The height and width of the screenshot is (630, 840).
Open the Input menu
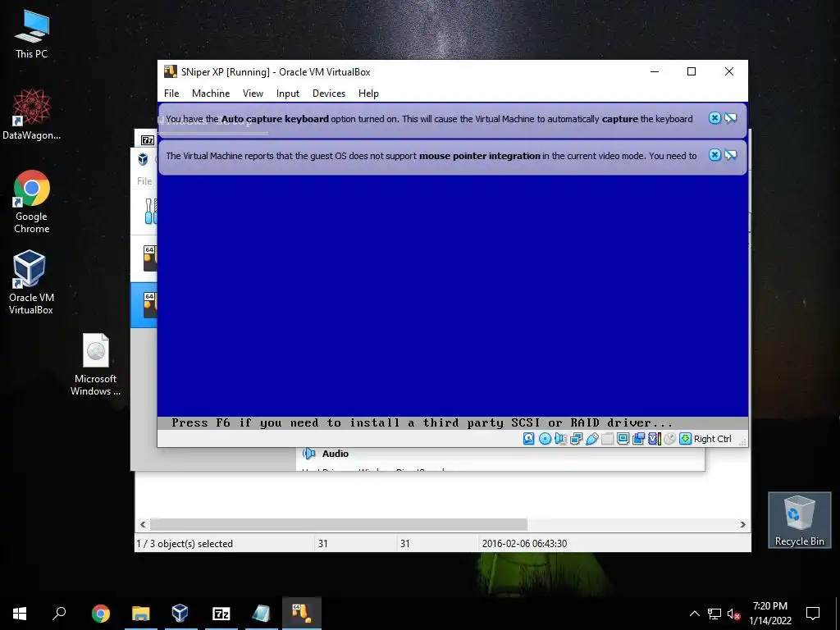[x=288, y=94]
